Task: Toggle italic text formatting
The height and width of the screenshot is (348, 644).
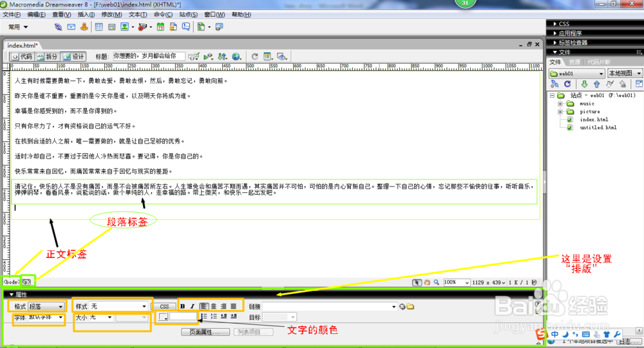Action: click(x=192, y=307)
